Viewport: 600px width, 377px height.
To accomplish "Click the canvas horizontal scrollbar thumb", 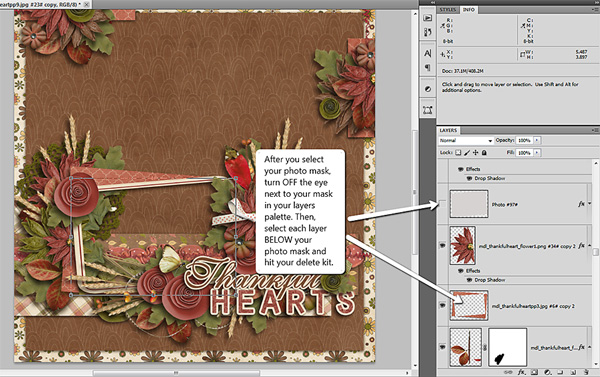I will 176,372.
